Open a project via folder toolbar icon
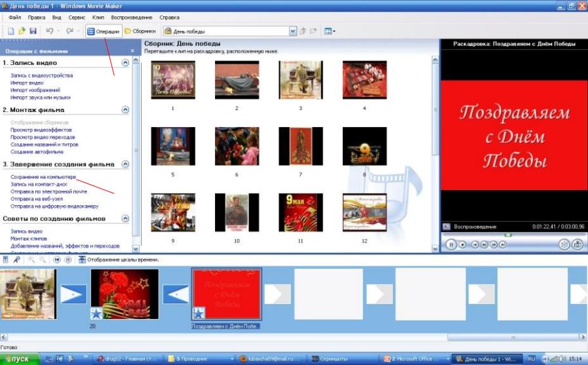The image size is (588, 365). coord(22,31)
